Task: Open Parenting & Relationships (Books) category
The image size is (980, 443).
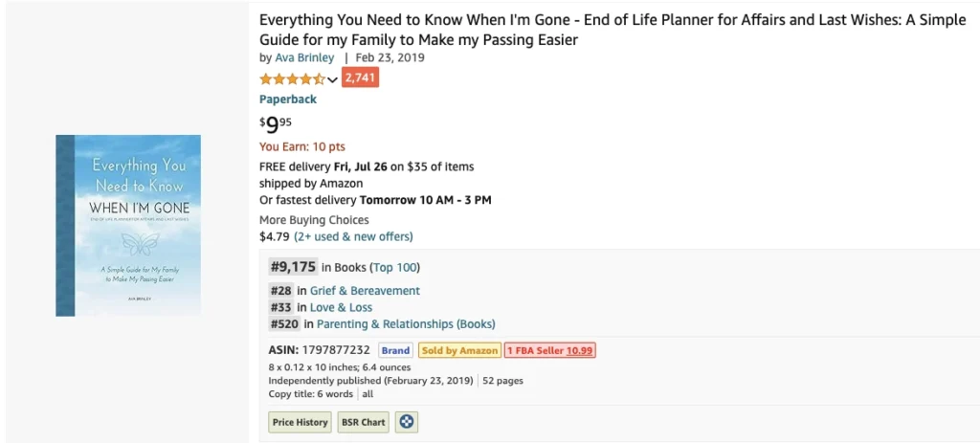Action: point(406,324)
